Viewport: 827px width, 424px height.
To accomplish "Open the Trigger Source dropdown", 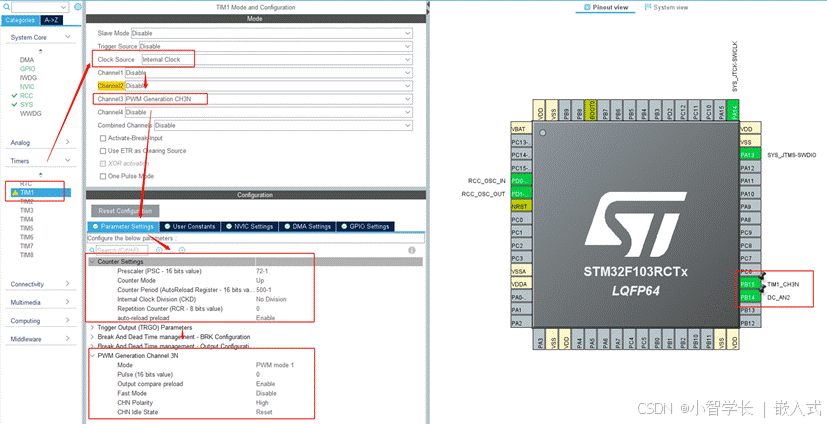I will pos(275,46).
